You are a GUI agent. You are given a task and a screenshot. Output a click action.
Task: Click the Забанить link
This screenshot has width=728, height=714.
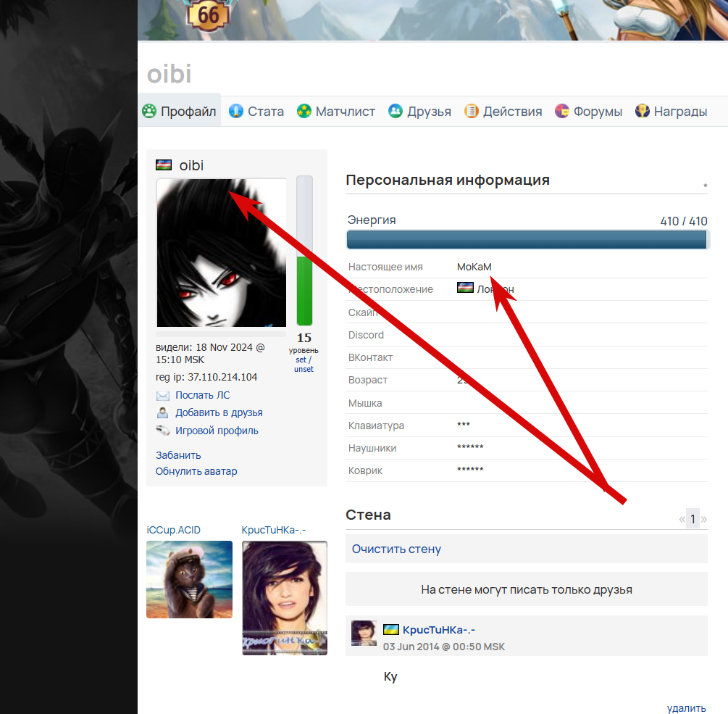pos(178,455)
